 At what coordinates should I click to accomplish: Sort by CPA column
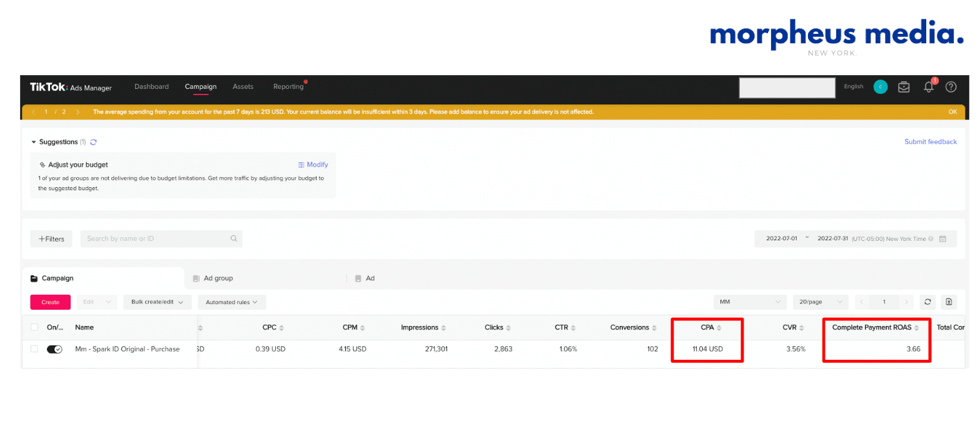tap(719, 327)
